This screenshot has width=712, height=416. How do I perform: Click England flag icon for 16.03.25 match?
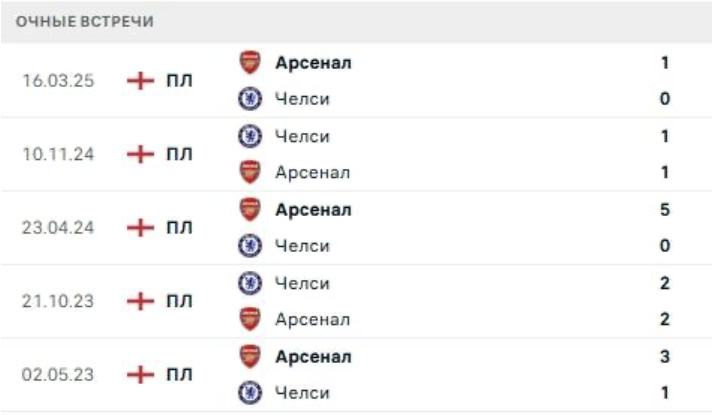click(x=142, y=81)
